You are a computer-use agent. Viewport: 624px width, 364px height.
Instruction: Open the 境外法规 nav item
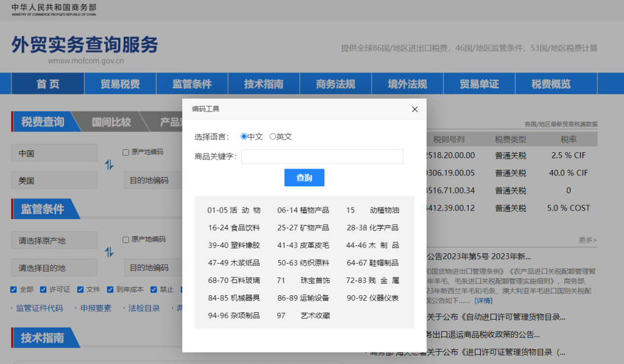408,84
